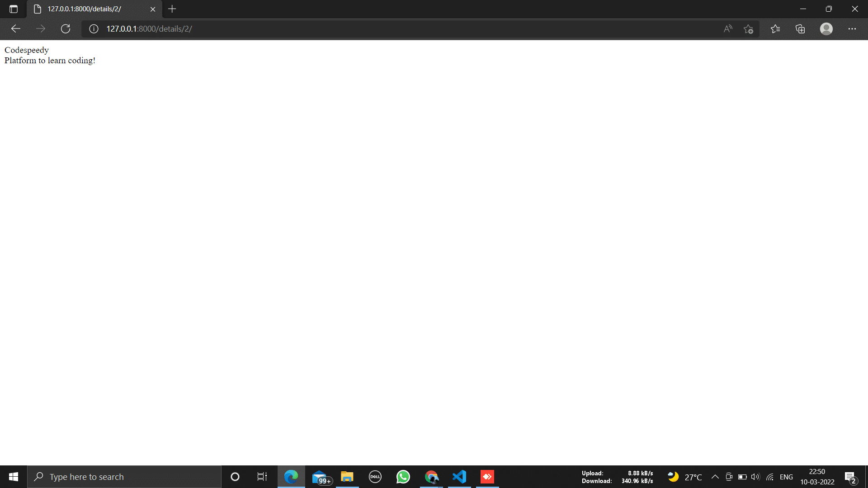Viewport: 868px width, 488px height.
Task: Show hidden system tray icons
Action: pyautogui.click(x=715, y=477)
